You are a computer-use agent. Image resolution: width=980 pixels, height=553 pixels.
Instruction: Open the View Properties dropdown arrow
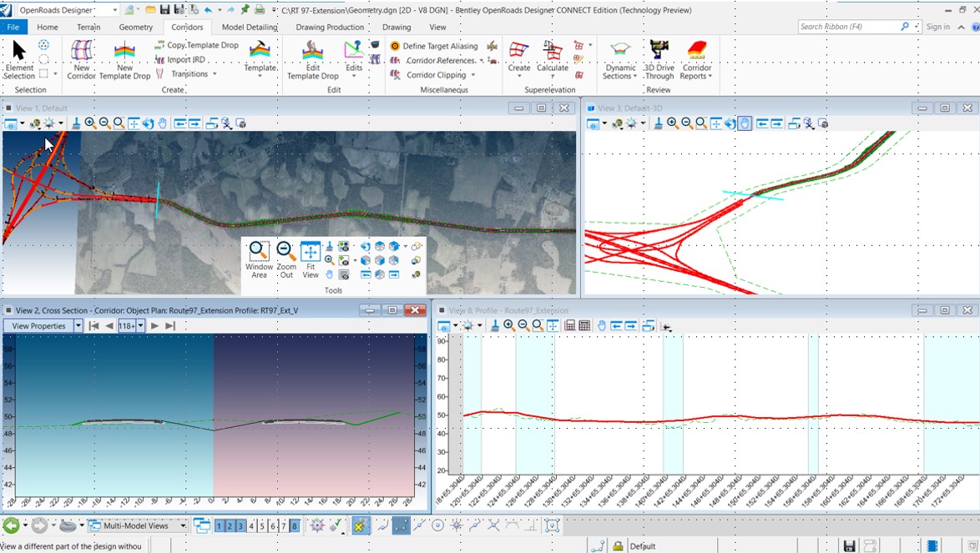[x=78, y=325]
